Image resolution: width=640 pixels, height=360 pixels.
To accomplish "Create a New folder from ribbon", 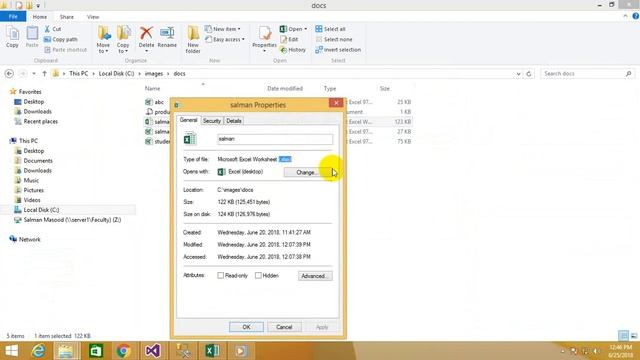I will (193, 40).
